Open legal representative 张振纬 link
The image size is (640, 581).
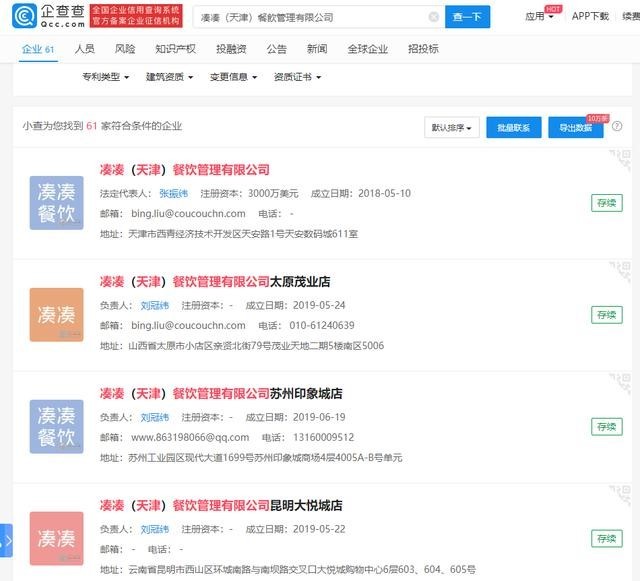(x=173, y=194)
